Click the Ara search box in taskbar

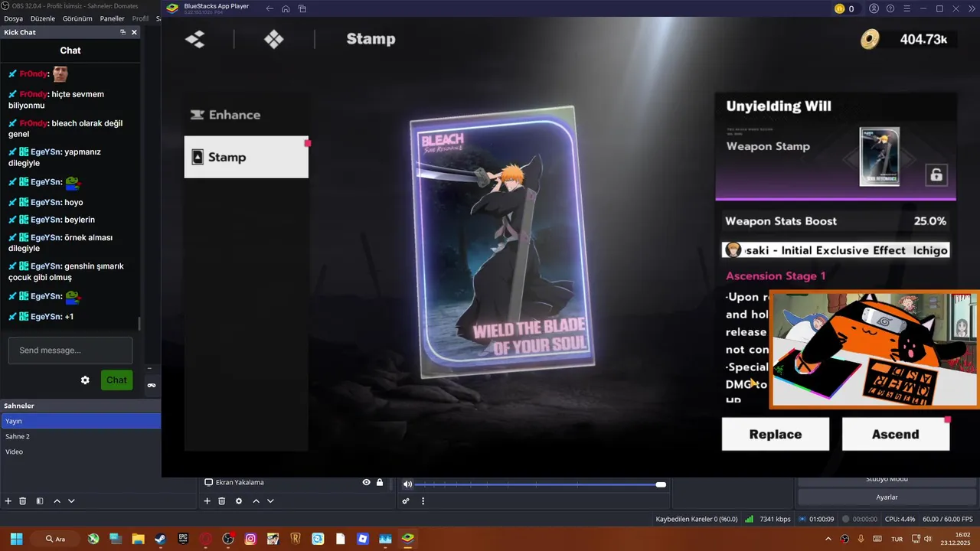point(56,539)
